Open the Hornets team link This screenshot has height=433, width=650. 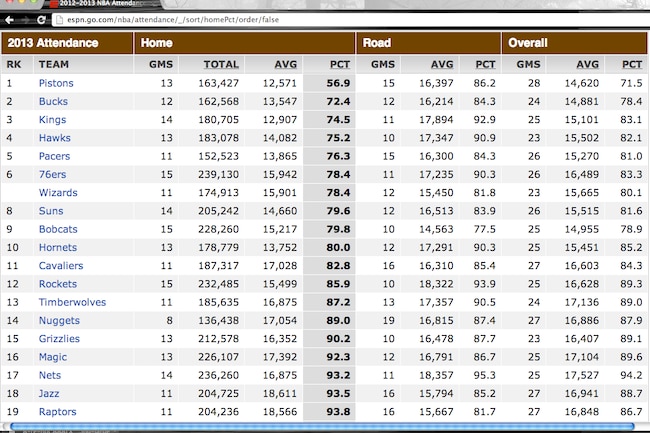coord(58,247)
